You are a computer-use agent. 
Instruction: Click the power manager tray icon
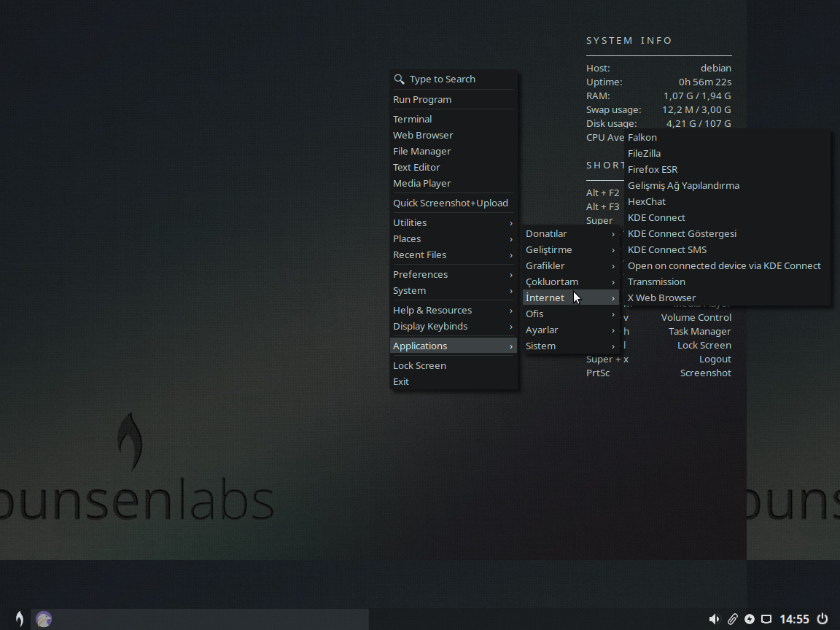(x=750, y=619)
